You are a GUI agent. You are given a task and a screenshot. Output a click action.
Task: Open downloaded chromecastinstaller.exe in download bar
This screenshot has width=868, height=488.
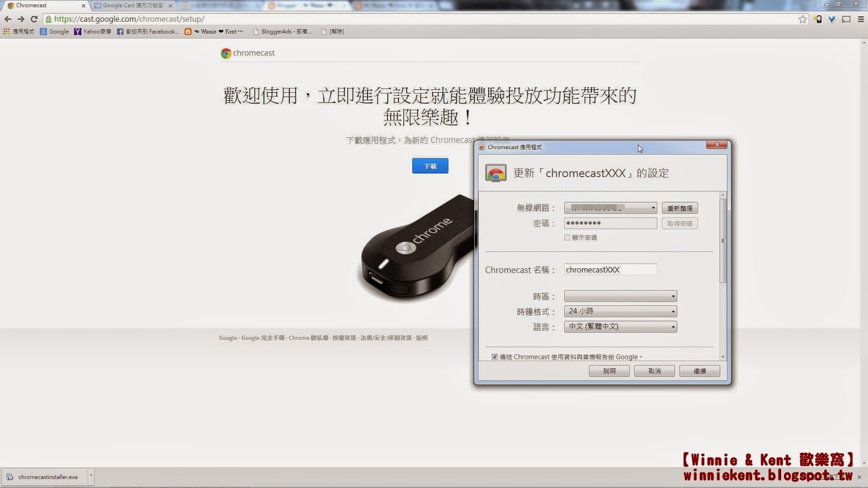click(44, 477)
